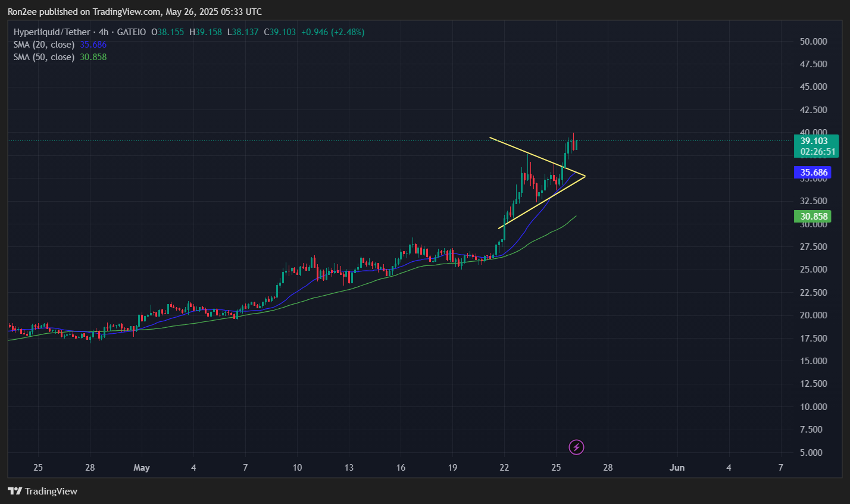
Task: Click the 20.000 price axis label
Action: click(x=814, y=315)
